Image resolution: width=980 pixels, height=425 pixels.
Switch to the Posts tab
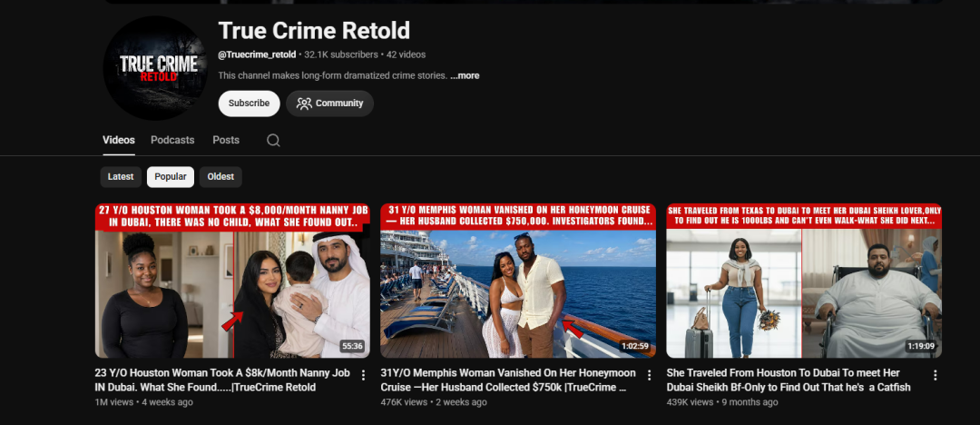pos(226,140)
